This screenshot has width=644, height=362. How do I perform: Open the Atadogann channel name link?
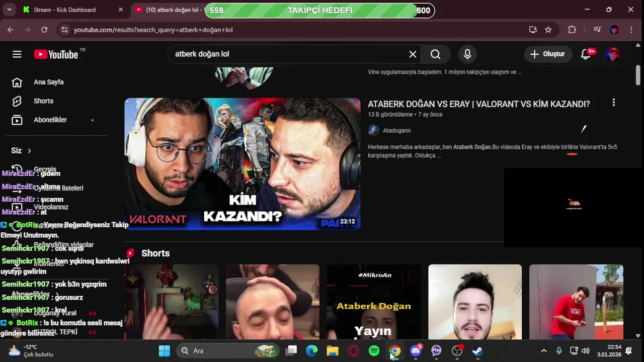[x=396, y=130]
